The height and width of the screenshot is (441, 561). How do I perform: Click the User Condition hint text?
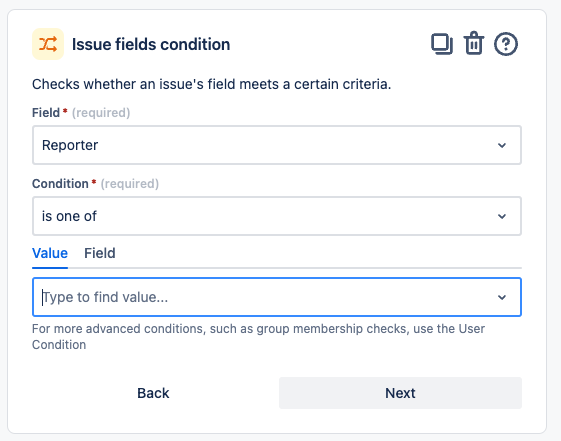coord(258,337)
